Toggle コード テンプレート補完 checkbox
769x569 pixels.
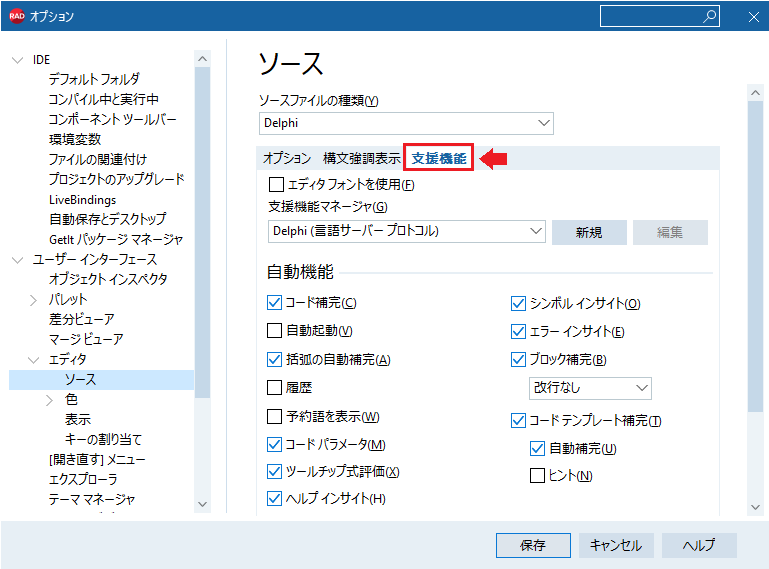point(518,420)
